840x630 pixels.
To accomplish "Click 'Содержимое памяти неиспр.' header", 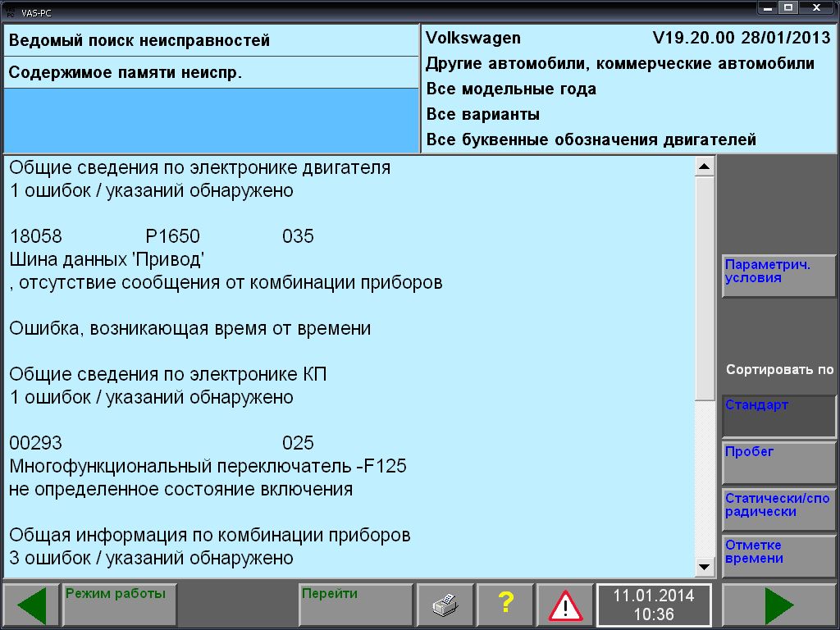I will (126, 73).
